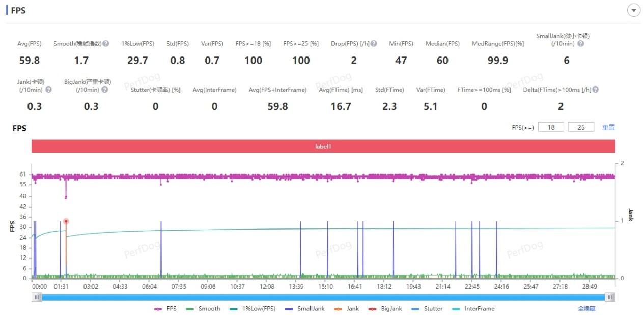Select the red label1 bar

[x=323, y=146]
